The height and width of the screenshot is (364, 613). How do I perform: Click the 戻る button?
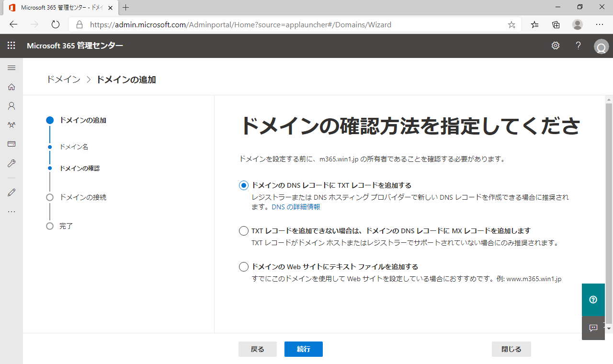pos(258,349)
